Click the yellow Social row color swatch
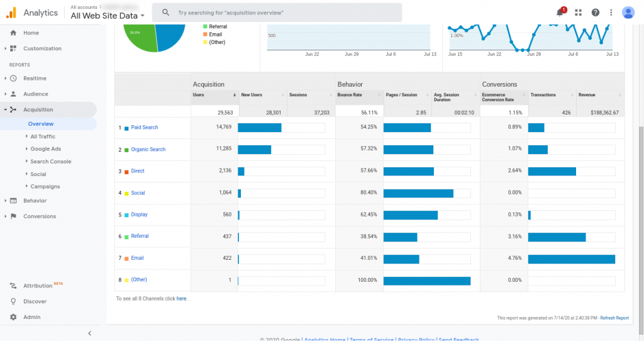 tap(126, 194)
